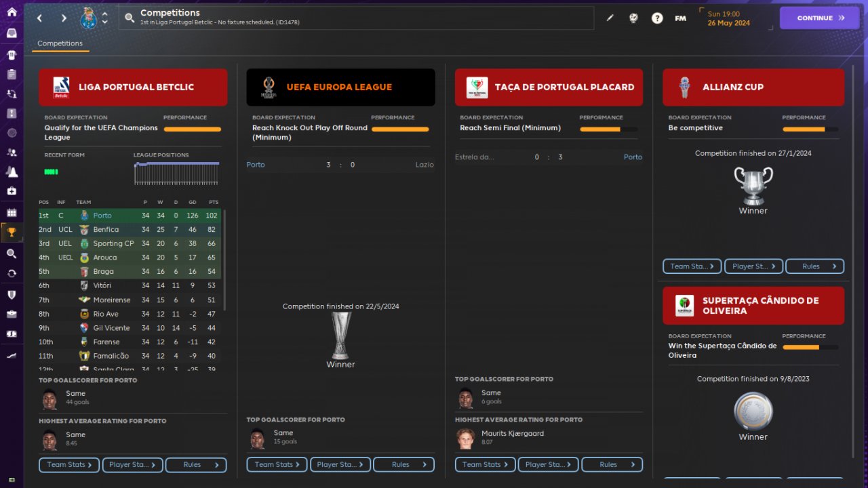Open Player Stats for UEFA Europa League
This screenshot has width=868, height=488.
tap(340, 465)
